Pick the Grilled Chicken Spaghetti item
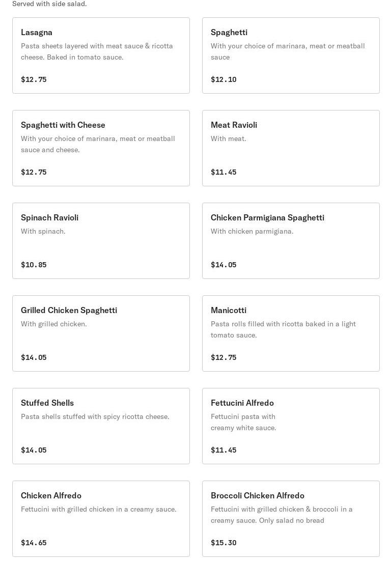 click(101, 333)
